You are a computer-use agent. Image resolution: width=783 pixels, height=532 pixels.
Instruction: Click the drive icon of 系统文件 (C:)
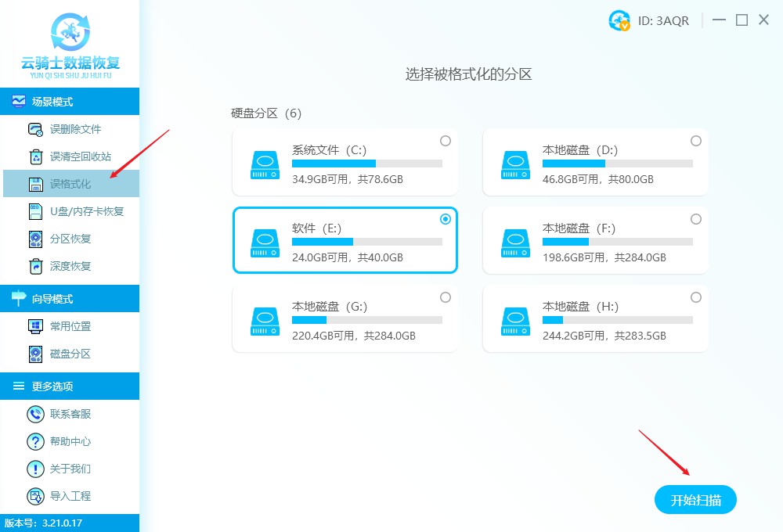[x=265, y=165]
